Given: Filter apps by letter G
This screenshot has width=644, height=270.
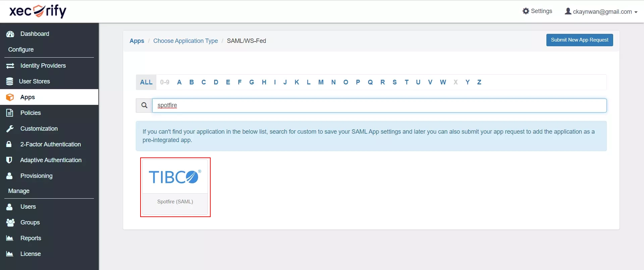Looking at the screenshot, I should 252,82.
